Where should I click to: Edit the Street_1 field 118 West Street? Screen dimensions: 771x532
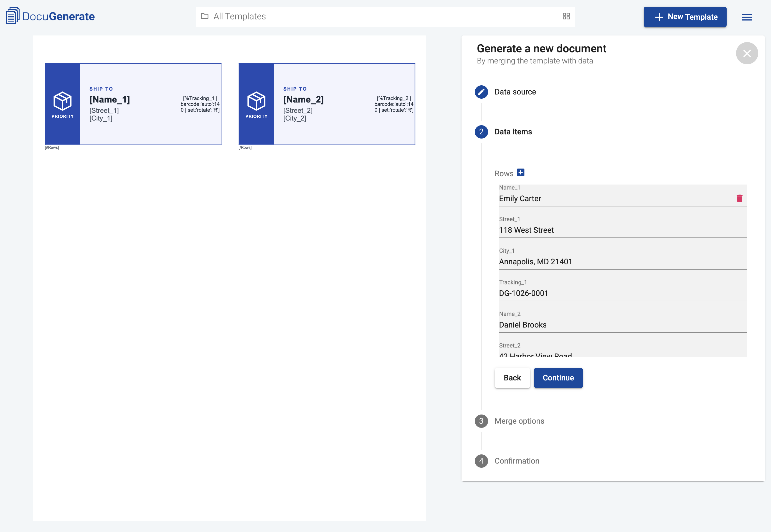pyautogui.click(x=623, y=227)
